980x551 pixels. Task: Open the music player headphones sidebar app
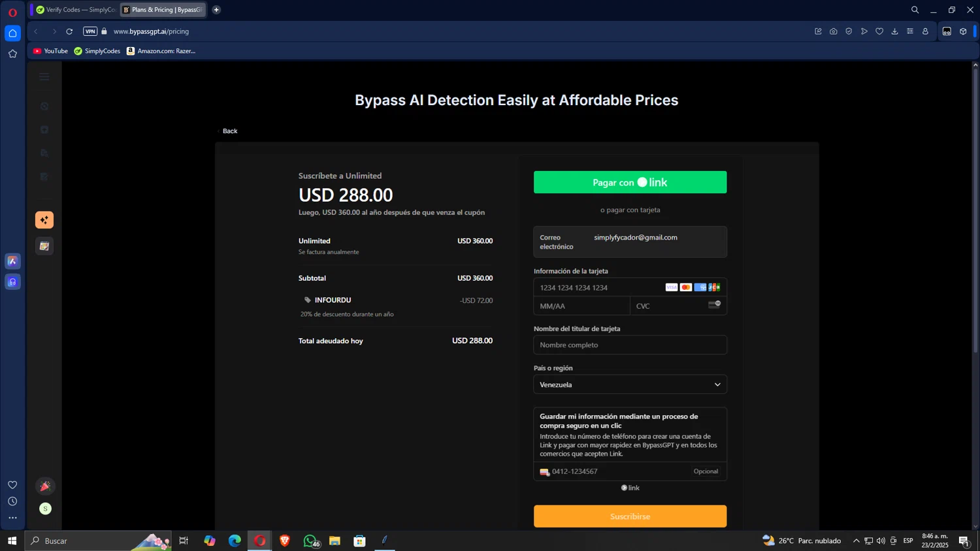[12, 282]
